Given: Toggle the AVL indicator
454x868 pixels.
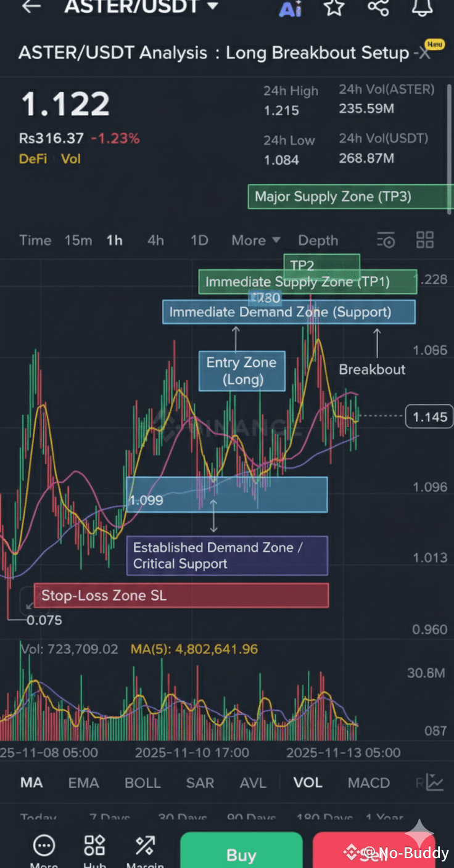Looking at the screenshot, I should point(253,783).
